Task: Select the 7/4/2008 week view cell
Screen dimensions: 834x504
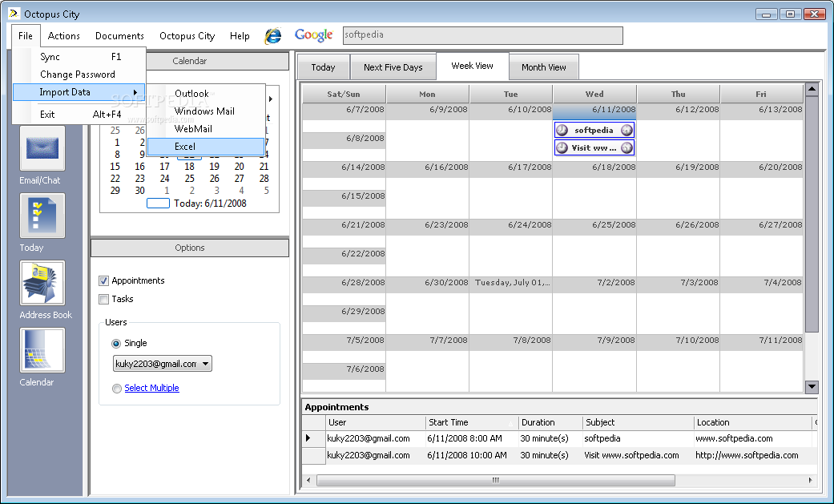Action: [x=762, y=305]
